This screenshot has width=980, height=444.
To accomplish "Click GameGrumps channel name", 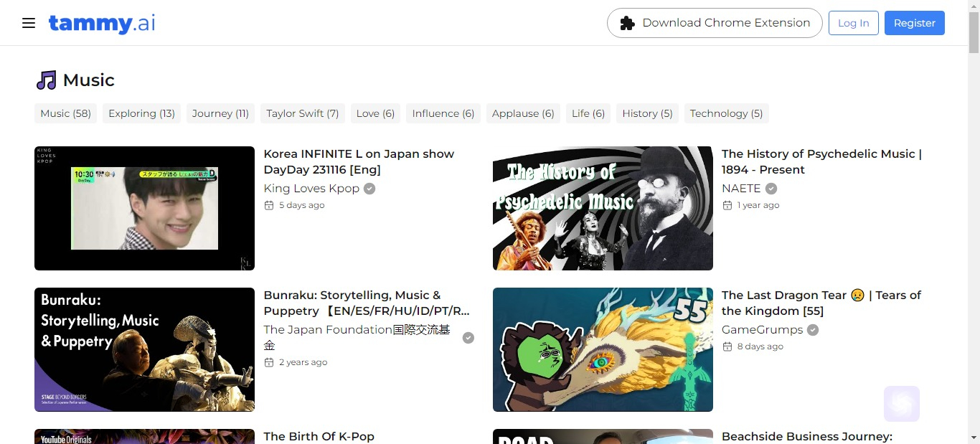I will pos(763,330).
